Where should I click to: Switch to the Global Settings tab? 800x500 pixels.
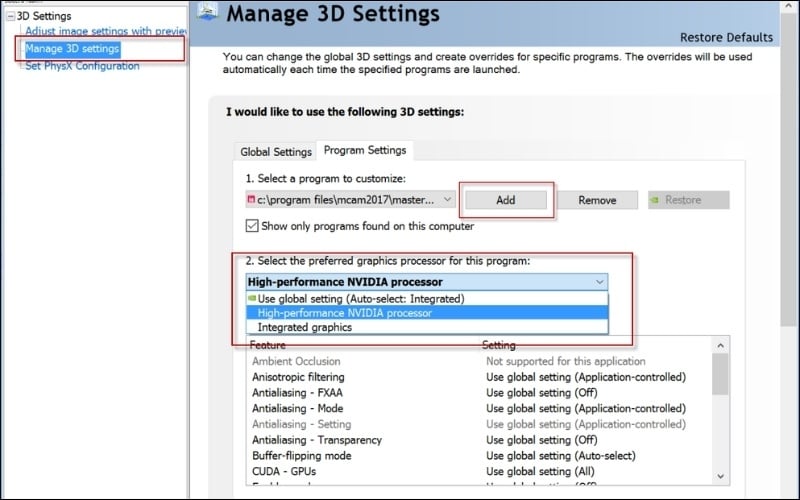click(276, 152)
